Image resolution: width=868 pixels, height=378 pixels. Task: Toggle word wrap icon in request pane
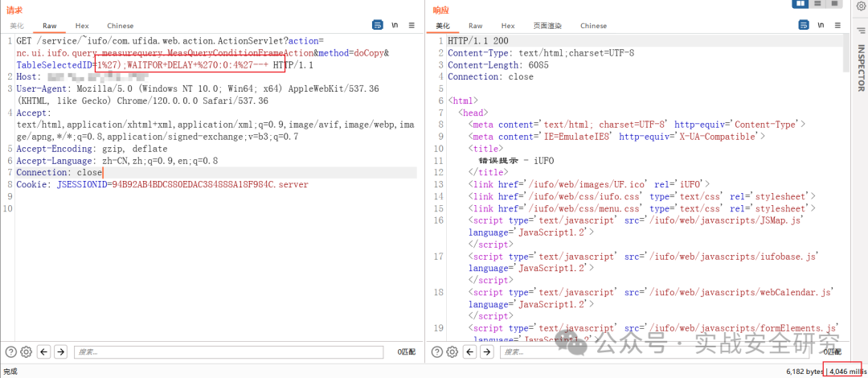[x=378, y=25]
